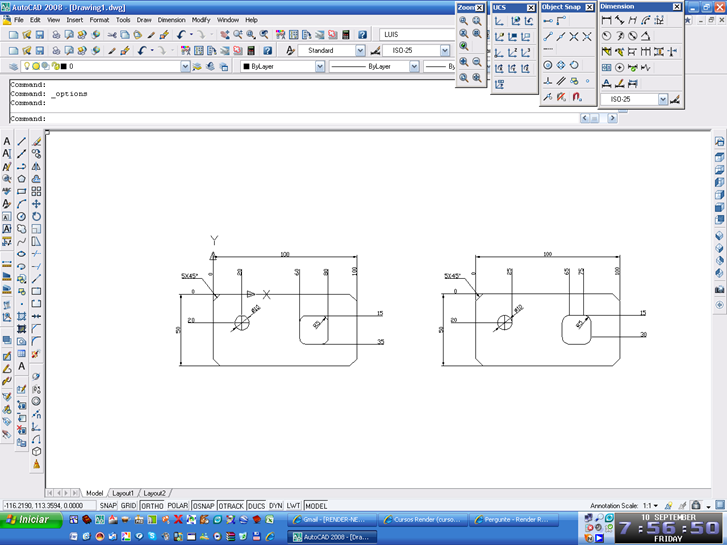This screenshot has height=546, width=728.
Task: Click World UCS icon in UCS toolbar
Action: click(515, 21)
